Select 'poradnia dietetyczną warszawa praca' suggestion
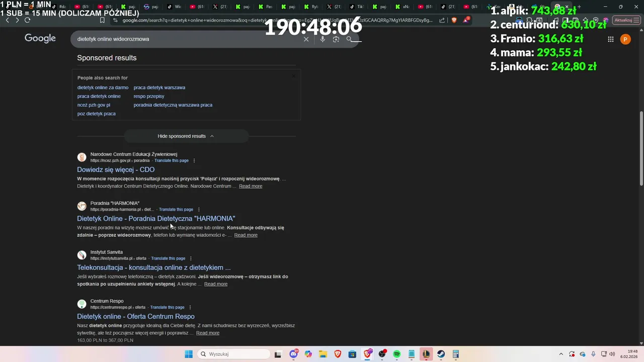The image size is (644, 362). click(x=173, y=105)
